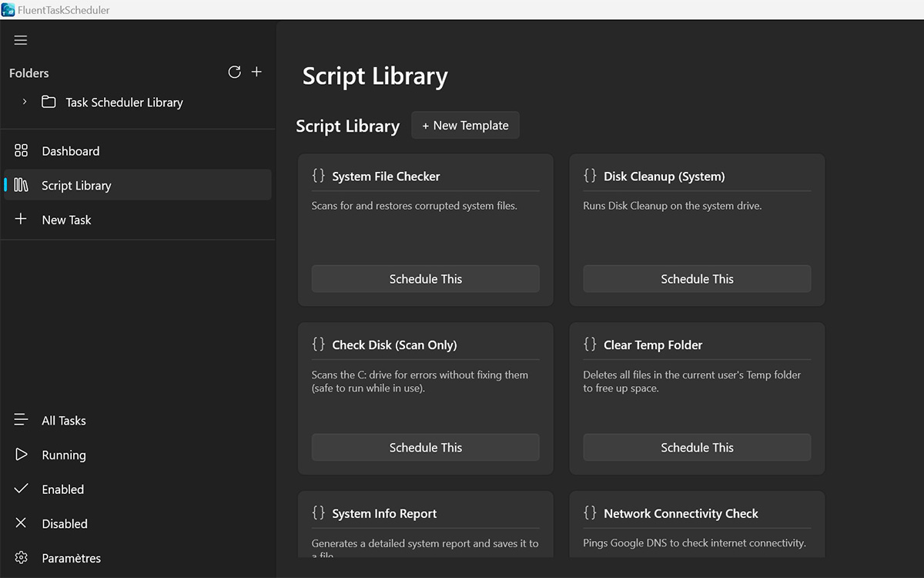Screen dimensions: 924x578
Task: Open New Task from the sidebar
Action: pos(66,220)
